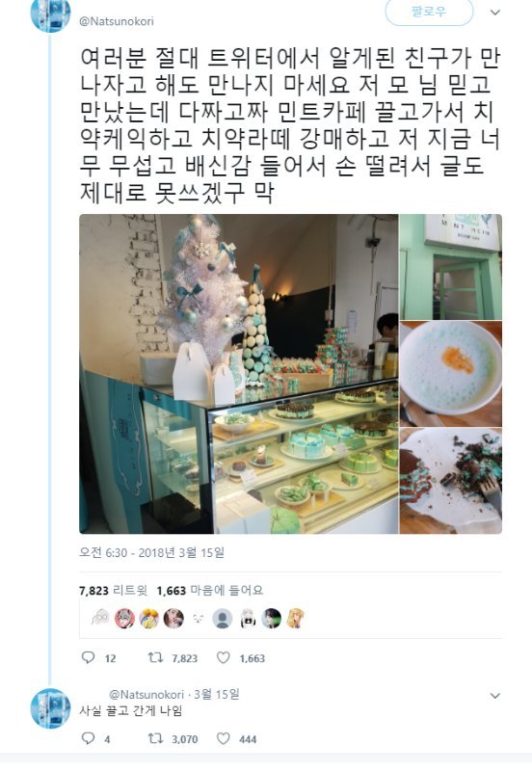Click the gray default avatar among likers
Viewport: 532px width, 771px height.
click(x=222, y=618)
